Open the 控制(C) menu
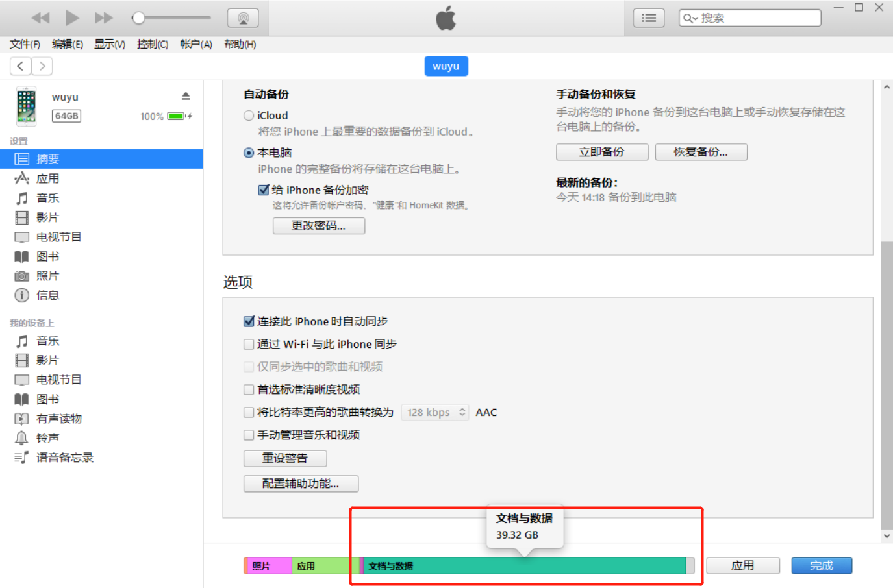The height and width of the screenshot is (588, 893). [153, 44]
